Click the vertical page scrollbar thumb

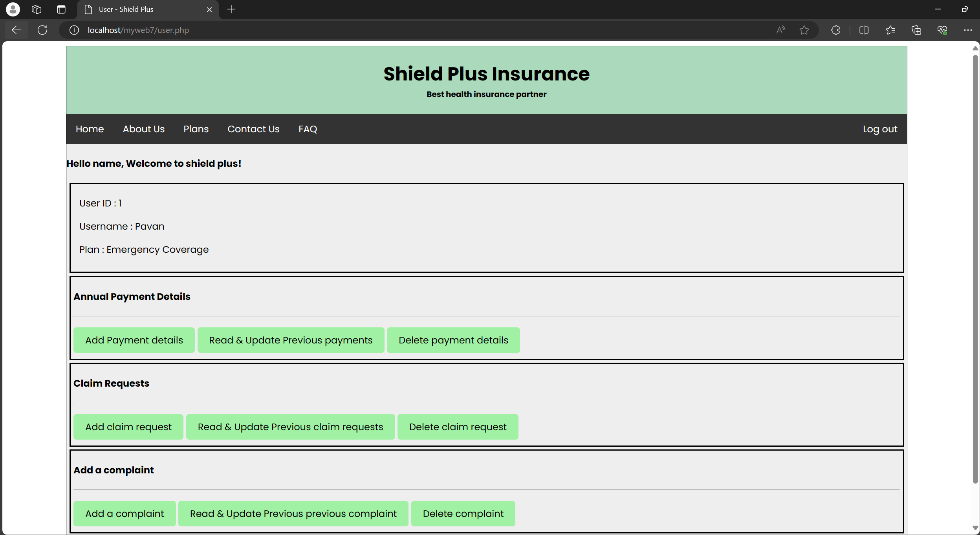tap(975, 270)
